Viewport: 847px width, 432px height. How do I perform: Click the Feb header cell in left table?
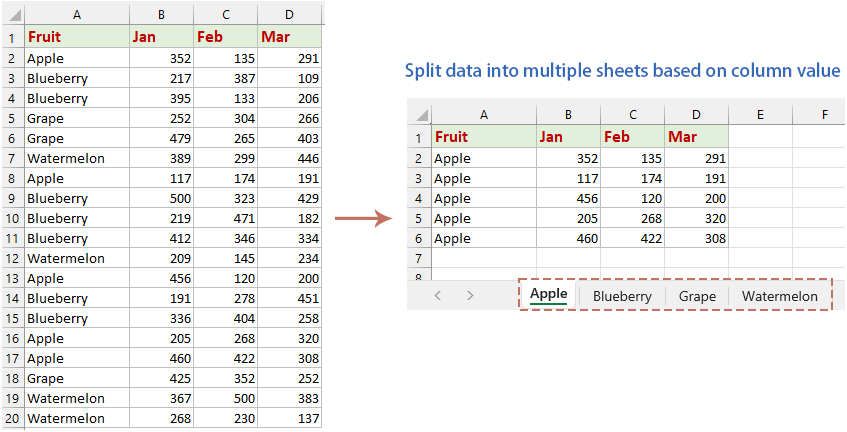click(225, 37)
